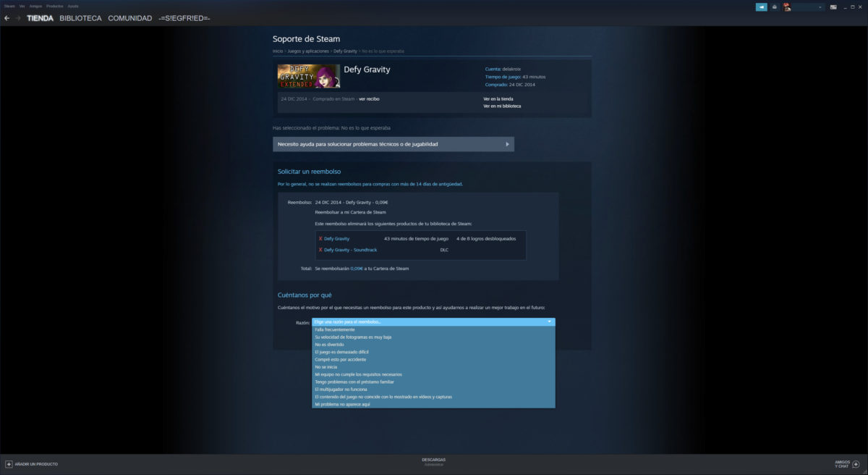The height and width of the screenshot is (475, 868).
Task: Open the blue announcements megaphone icon
Action: click(x=762, y=7)
